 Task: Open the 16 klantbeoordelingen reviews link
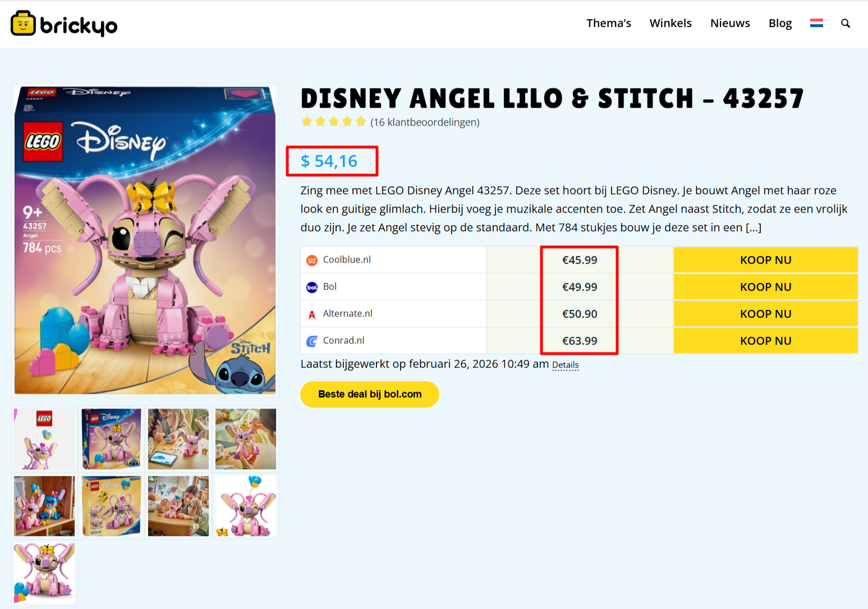425,122
